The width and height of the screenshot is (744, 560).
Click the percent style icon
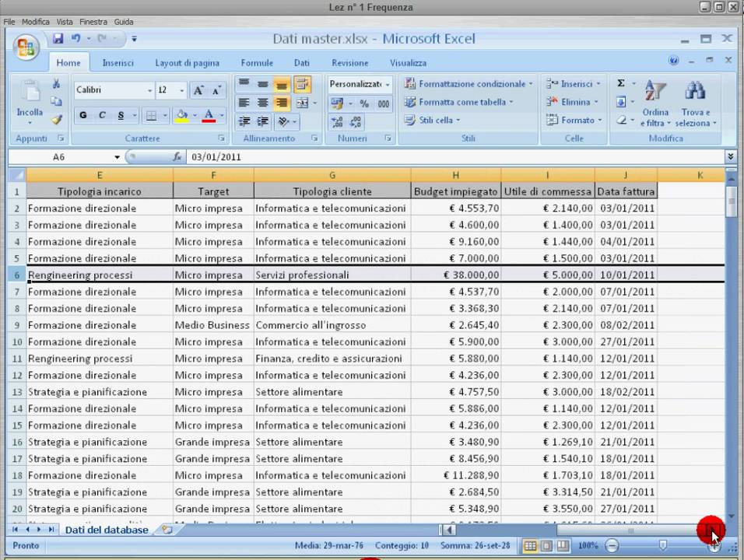(363, 103)
